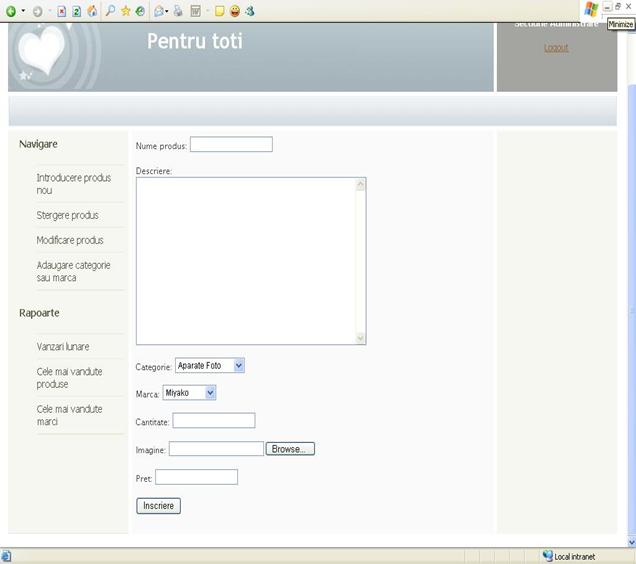Open the Stergere produs navigation item
The image size is (636, 564).
(67, 215)
